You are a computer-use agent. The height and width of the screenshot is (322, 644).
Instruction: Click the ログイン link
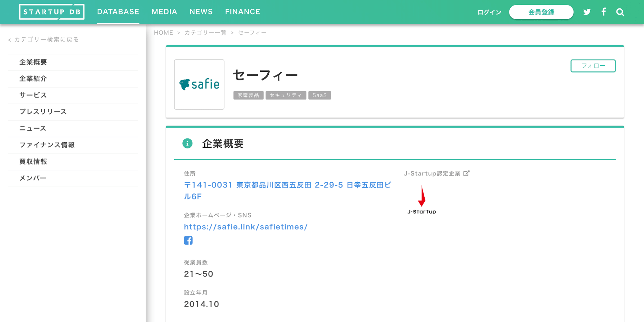coord(489,12)
